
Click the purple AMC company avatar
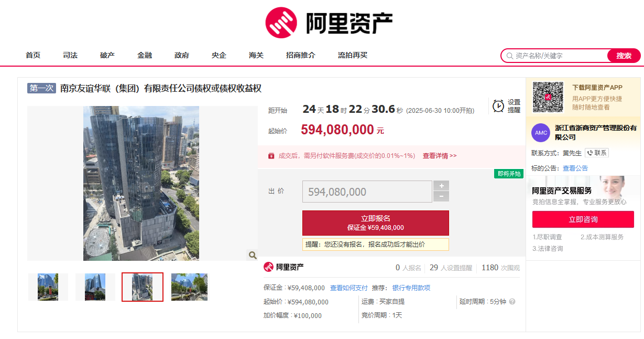click(x=541, y=132)
